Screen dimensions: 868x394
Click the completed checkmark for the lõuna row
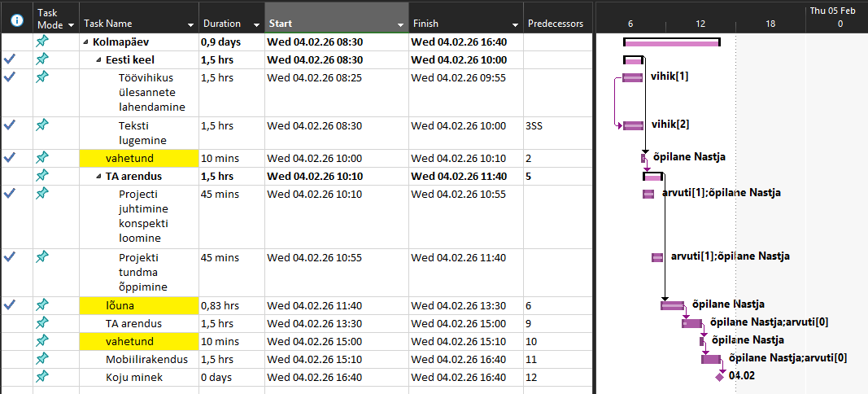click(10, 305)
